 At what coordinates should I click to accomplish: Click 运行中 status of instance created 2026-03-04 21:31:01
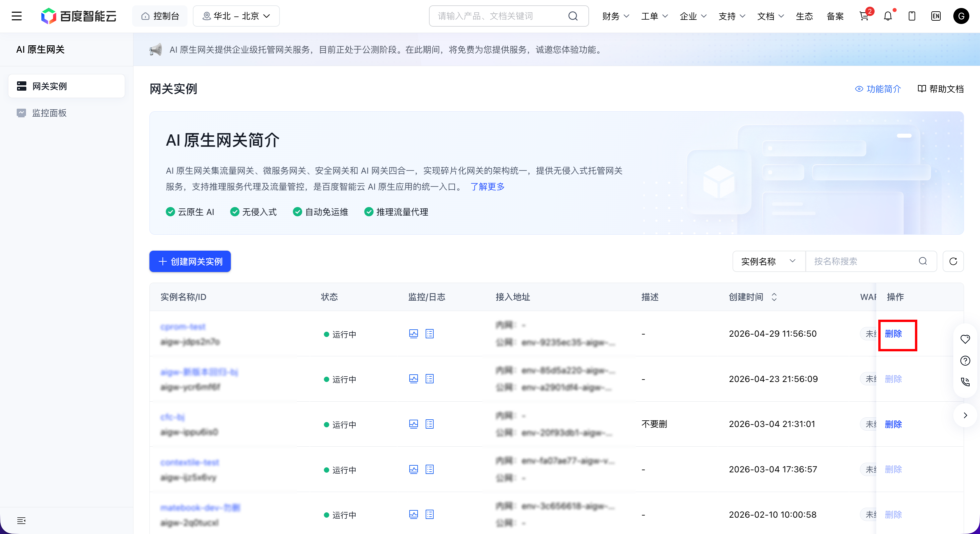pos(340,425)
